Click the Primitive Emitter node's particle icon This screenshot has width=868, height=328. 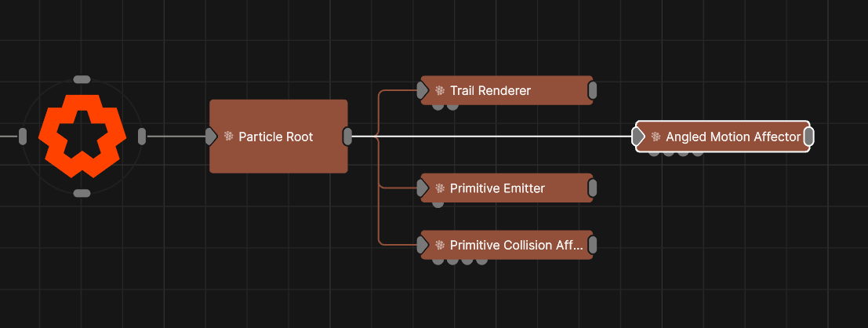[440, 188]
